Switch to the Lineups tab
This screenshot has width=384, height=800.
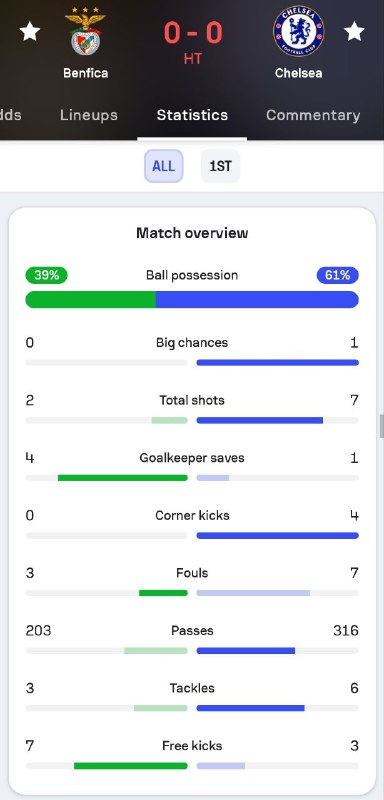[x=89, y=115]
